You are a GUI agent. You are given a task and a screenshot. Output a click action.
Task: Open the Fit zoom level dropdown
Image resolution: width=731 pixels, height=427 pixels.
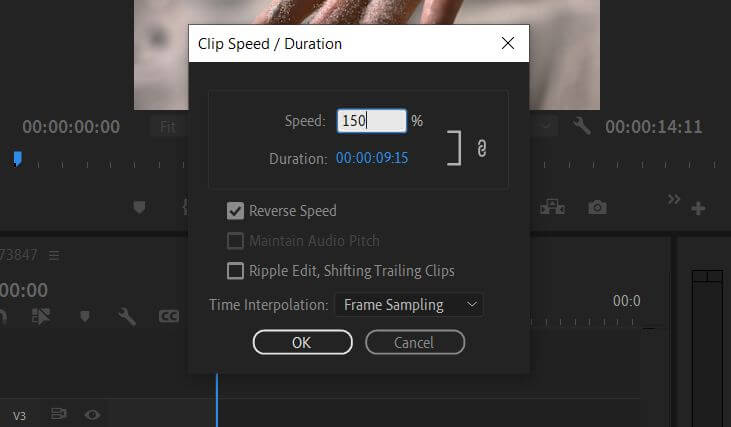pos(170,127)
